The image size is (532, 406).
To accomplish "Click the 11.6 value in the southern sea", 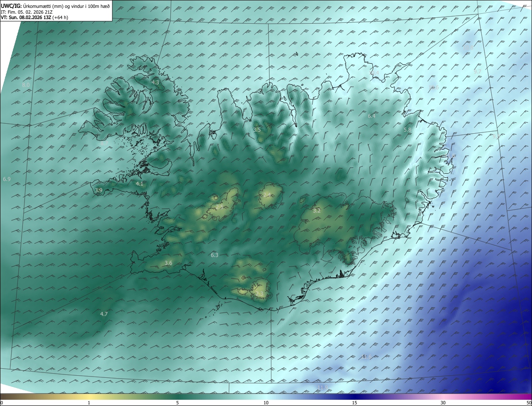I will (367, 357).
